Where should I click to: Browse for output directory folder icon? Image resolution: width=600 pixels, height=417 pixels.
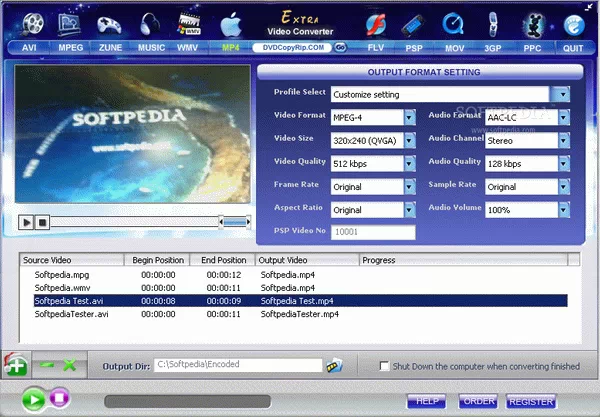click(335, 366)
